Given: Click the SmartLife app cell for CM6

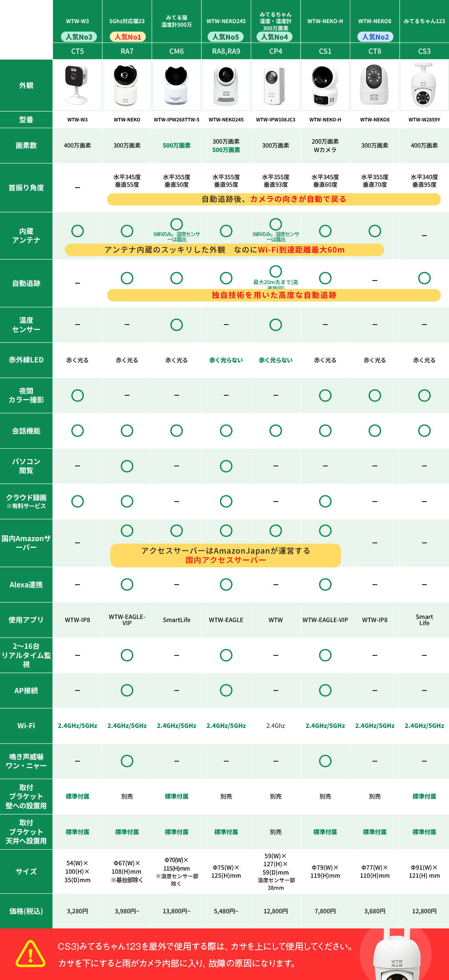Looking at the screenshot, I should 176,620.
